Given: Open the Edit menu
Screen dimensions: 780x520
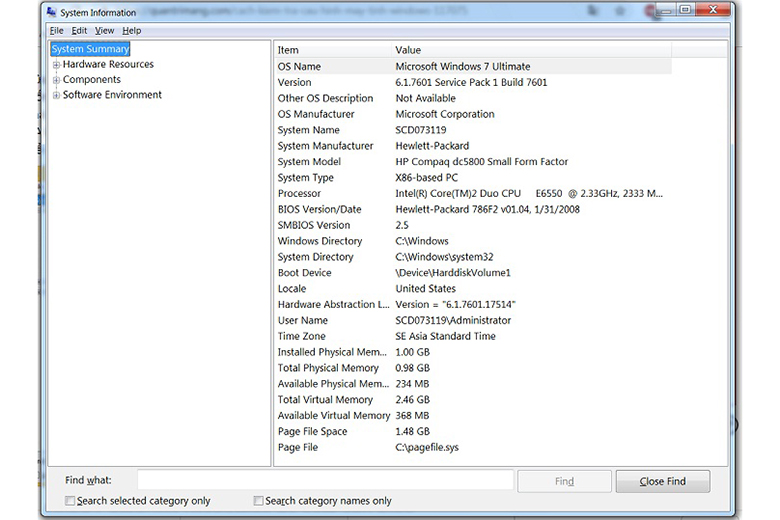Looking at the screenshot, I should click(x=79, y=31).
